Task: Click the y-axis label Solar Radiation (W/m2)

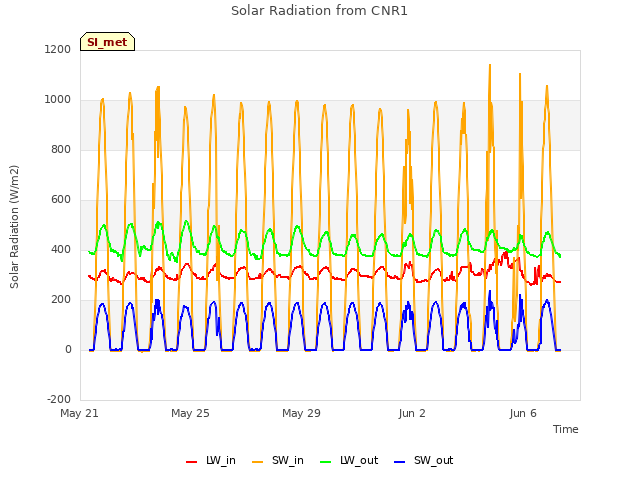Action: point(14,227)
